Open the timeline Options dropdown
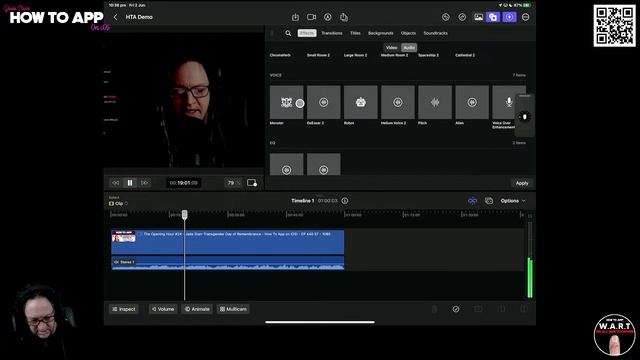Viewport: 640px width, 360px height. 513,201
